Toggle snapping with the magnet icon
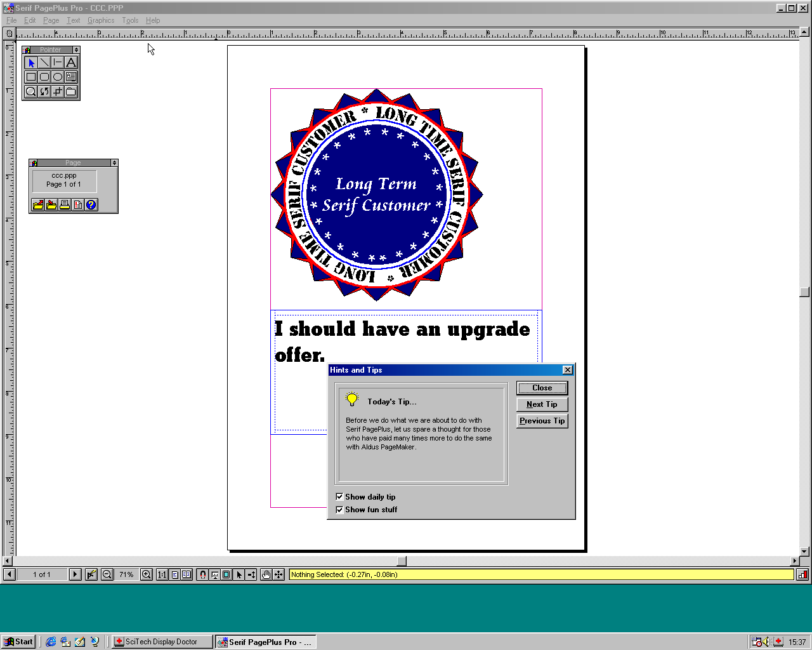Viewport: 812px width, 650px height. tap(202, 574)
